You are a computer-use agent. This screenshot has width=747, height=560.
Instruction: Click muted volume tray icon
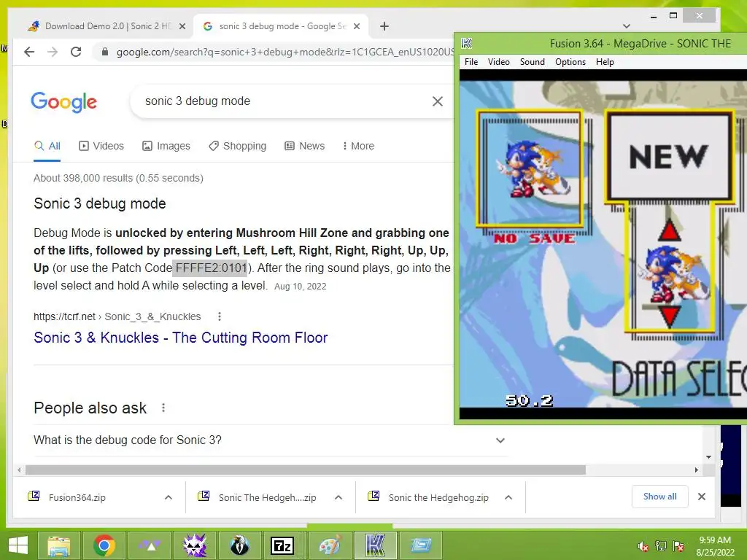(643, 547)
